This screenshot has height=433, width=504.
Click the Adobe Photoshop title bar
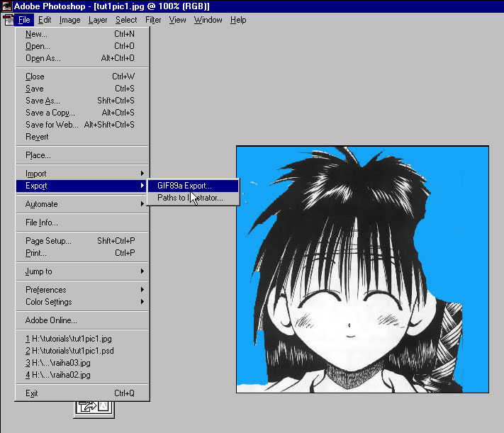[x=252, y=6]
